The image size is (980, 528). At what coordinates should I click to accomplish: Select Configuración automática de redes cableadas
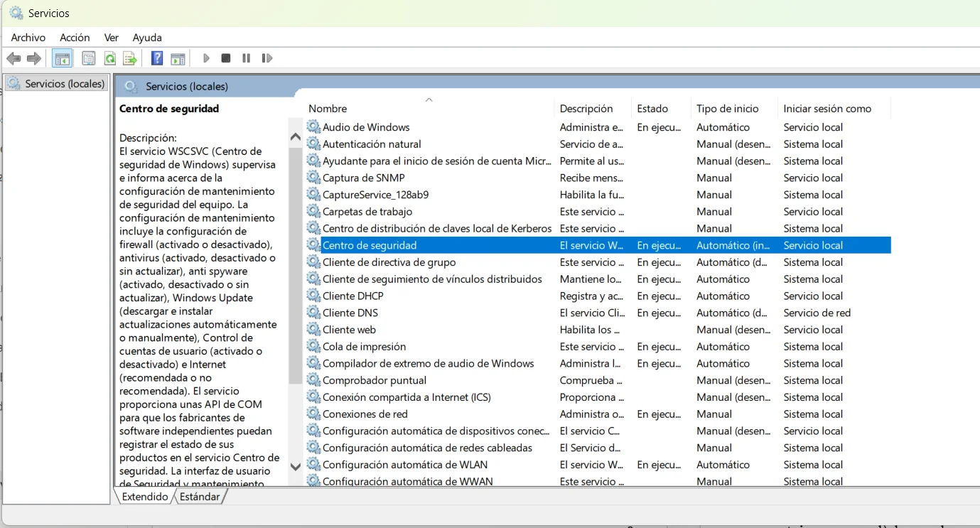[x=427, y=448]
